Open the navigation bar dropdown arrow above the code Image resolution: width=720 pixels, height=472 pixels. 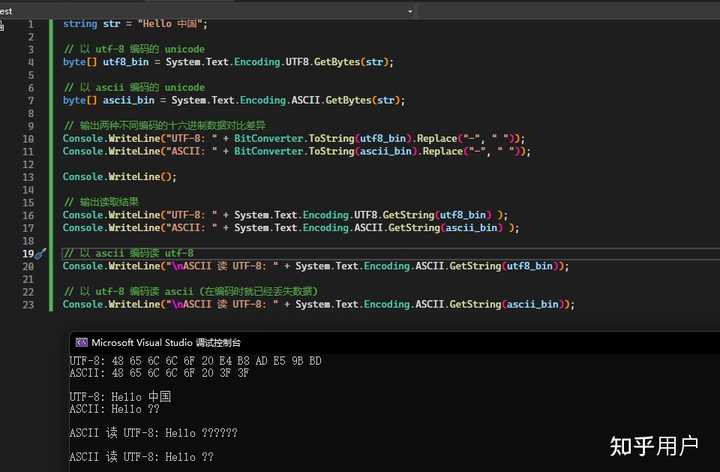click(x=410, y=11)
